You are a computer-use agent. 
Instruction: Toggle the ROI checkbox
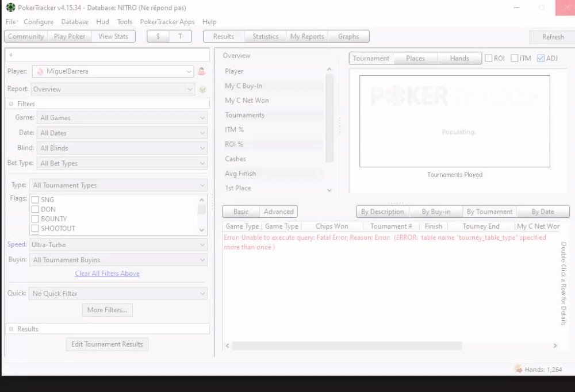click(488, 58)
